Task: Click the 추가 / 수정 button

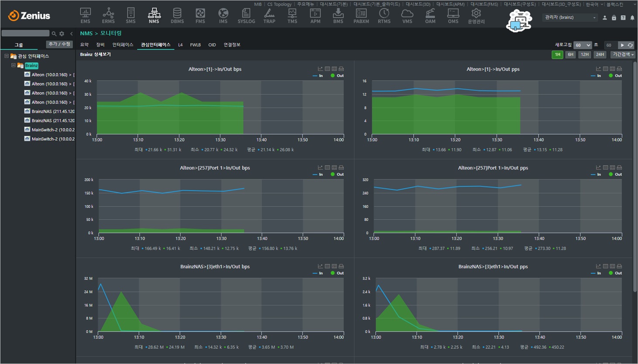Action: [59, 44]
